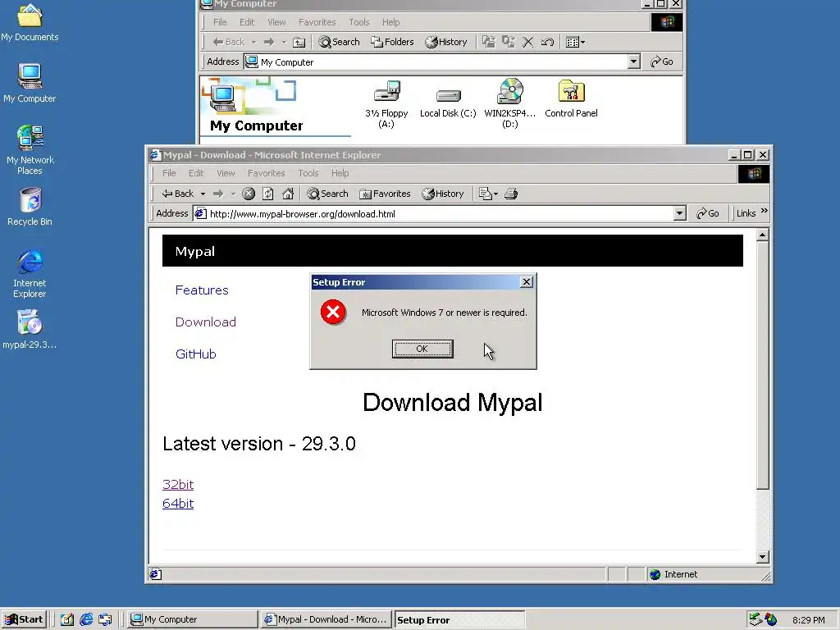Open the Features link on Mypal page
The width and height of the screenshot is (840, 630).
202,290
